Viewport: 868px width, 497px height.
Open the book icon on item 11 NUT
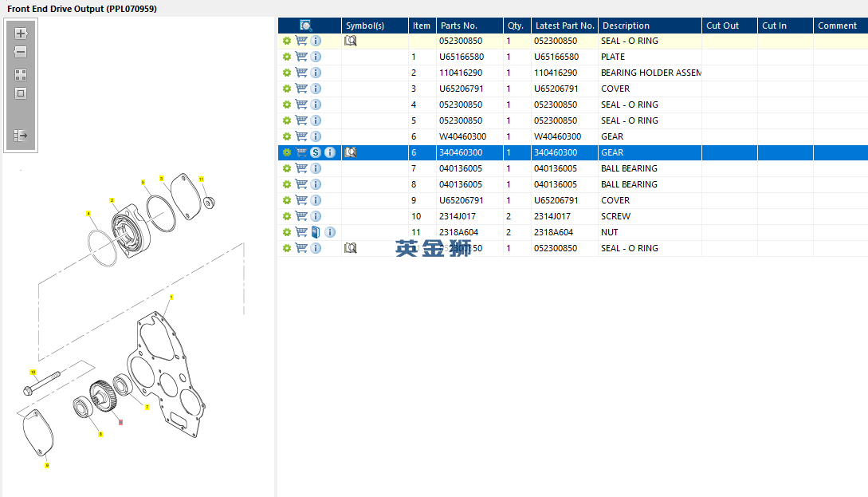click(316, 232)
